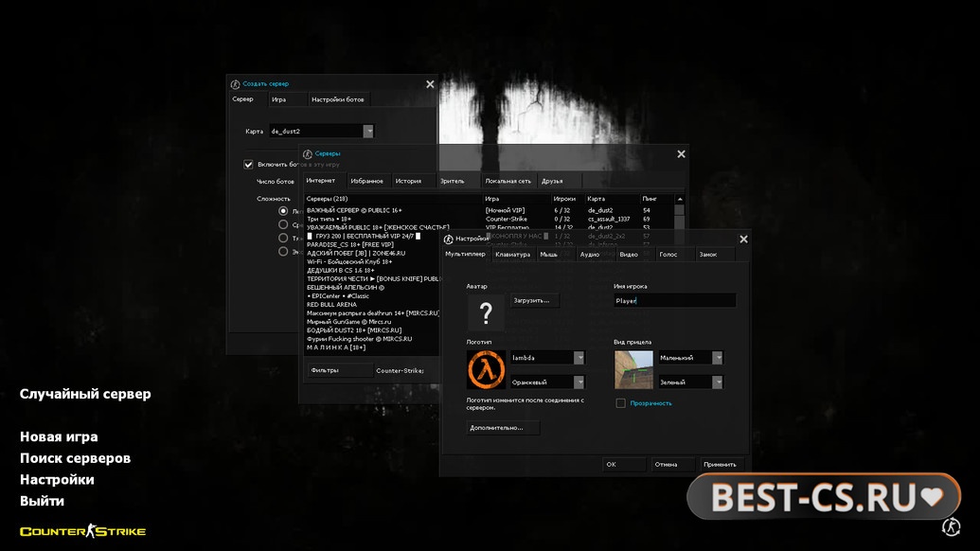Select server row М А Л И Н К А [18+]
980x551 pixels.
tap(372, 347)
